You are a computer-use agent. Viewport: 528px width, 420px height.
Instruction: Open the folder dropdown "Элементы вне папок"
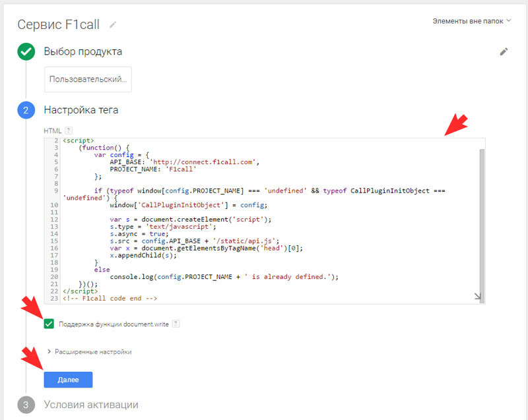pos(472,21)
